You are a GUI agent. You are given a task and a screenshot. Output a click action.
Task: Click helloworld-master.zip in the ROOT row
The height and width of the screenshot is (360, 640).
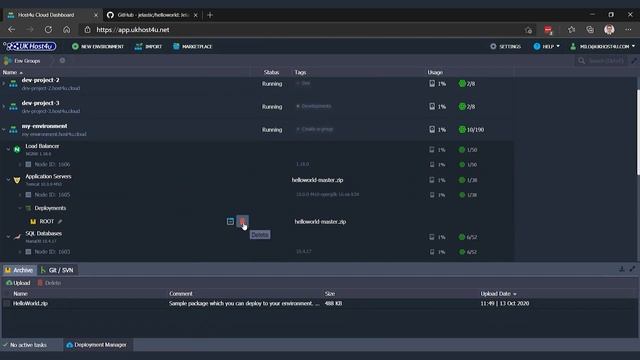click(x=320, y=222)
